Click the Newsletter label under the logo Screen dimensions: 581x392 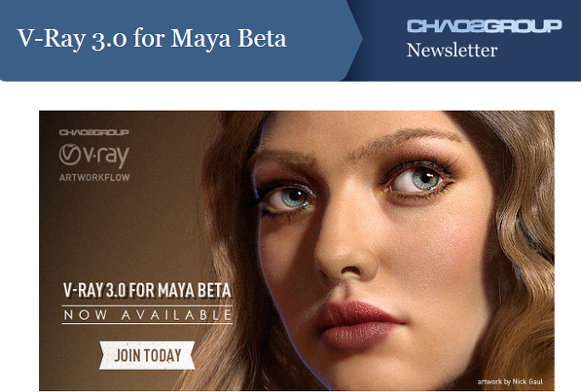coord(452,50)
